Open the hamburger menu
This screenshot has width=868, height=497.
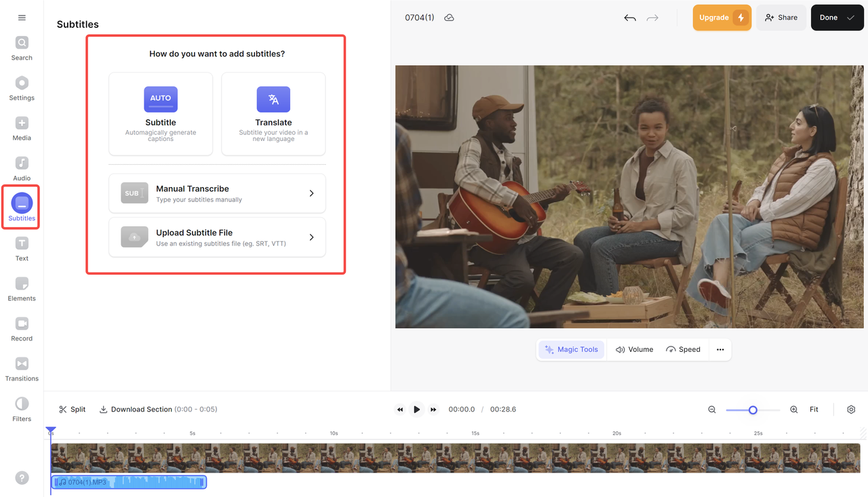pos(22,17)
